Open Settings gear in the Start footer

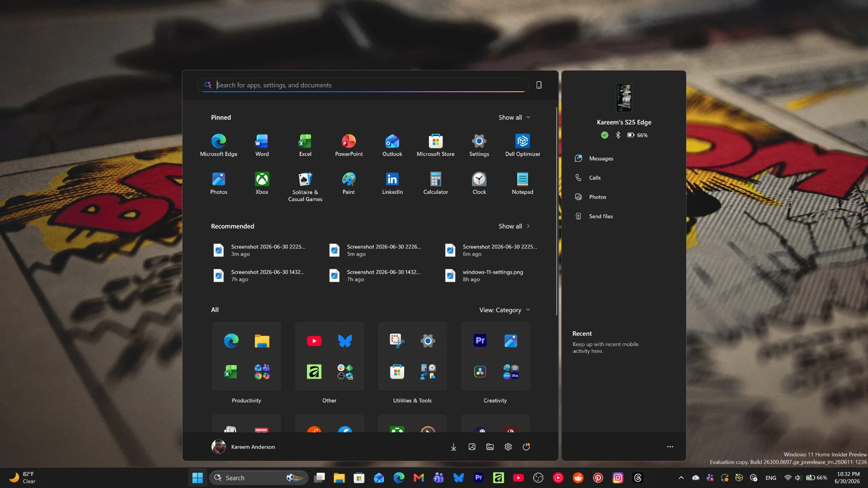point(508,447)
